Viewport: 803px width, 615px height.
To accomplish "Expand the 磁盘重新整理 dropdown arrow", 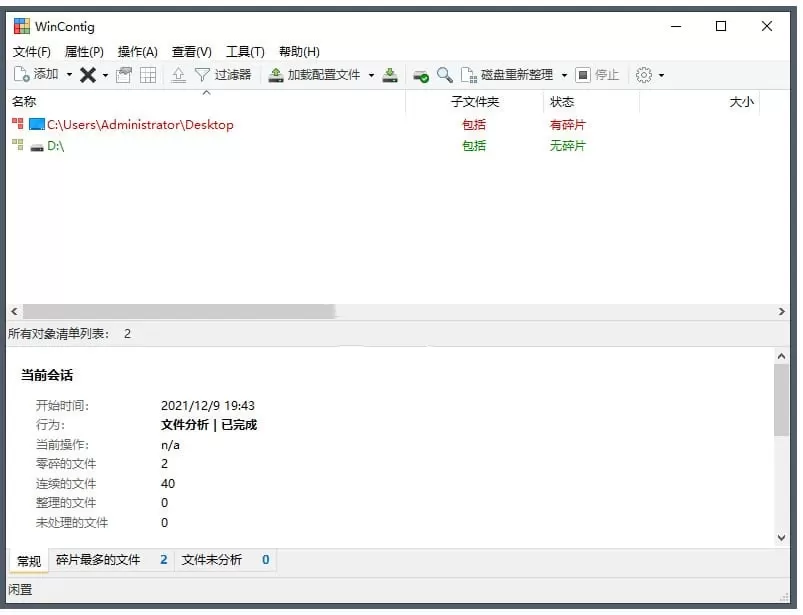I will (564, 75).
